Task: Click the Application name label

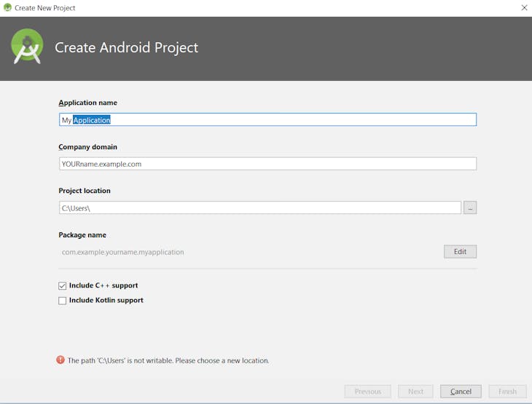Action: click(88, 103)
